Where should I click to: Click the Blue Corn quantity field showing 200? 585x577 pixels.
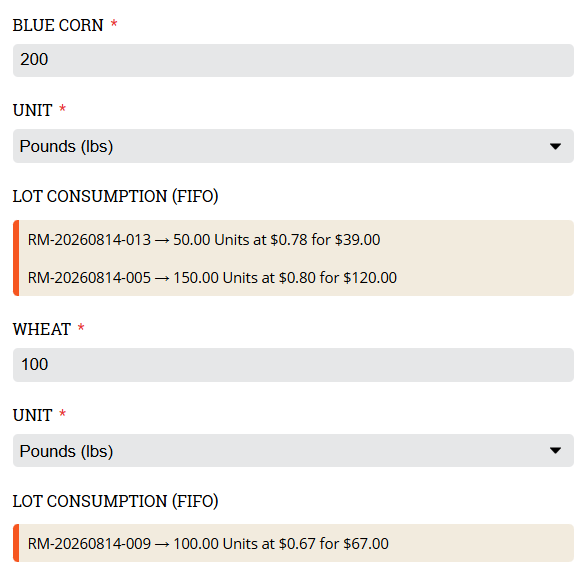pyautogui.click(x=293, y=60)
